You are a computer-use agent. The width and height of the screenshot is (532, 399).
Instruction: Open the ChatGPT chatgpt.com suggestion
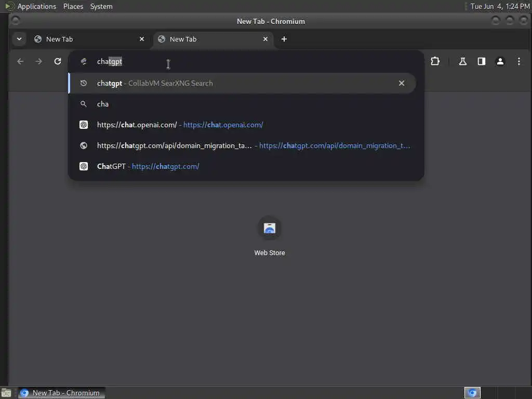(x=242, y=166)
